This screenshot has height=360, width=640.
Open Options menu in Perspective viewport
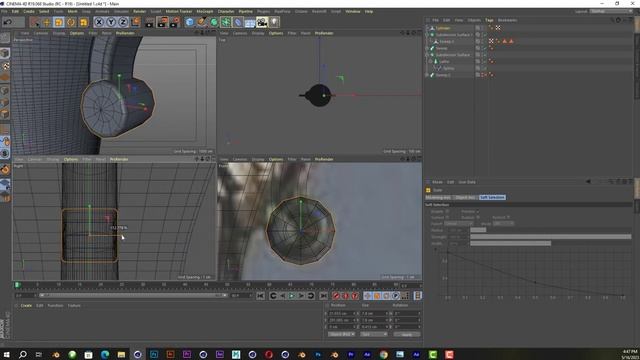click(x=77, y=33)
